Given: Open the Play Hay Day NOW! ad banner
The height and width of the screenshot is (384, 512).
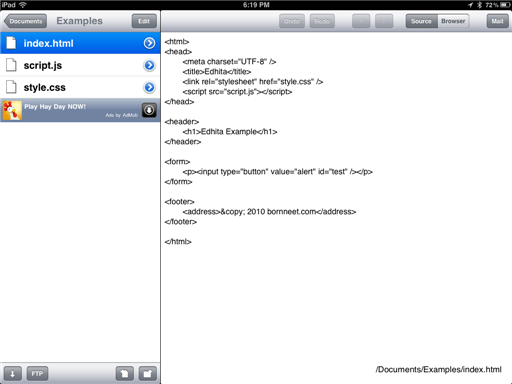Looking at the screenshot, I should click(x=80, y=110).
